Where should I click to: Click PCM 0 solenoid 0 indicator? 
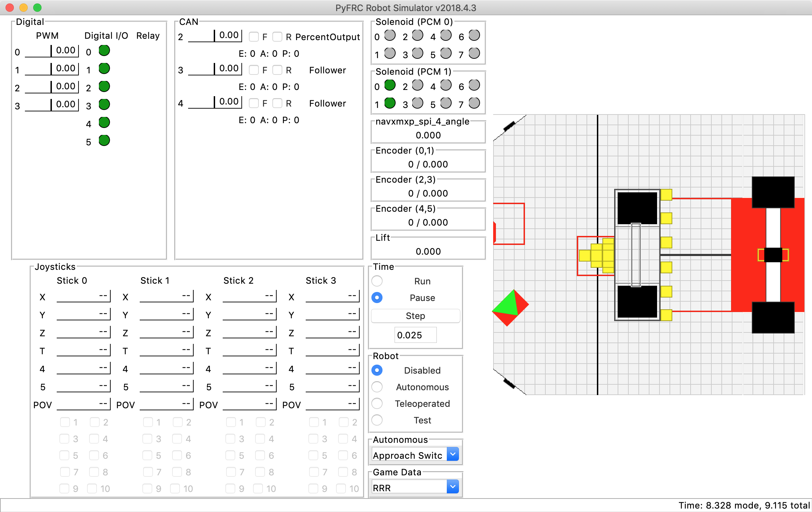pyautogui.click(x=390, y=35)
